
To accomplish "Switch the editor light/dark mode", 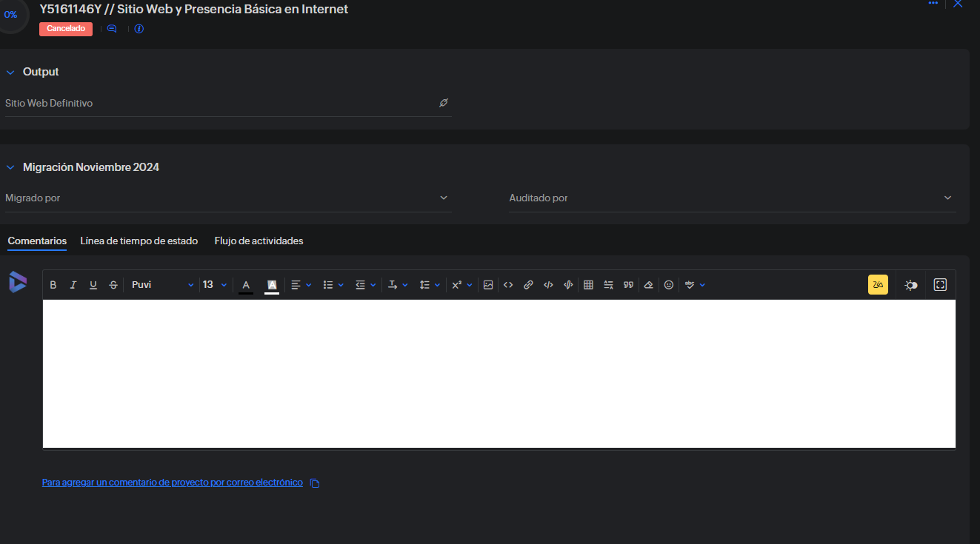I will [x=910, y=285].
